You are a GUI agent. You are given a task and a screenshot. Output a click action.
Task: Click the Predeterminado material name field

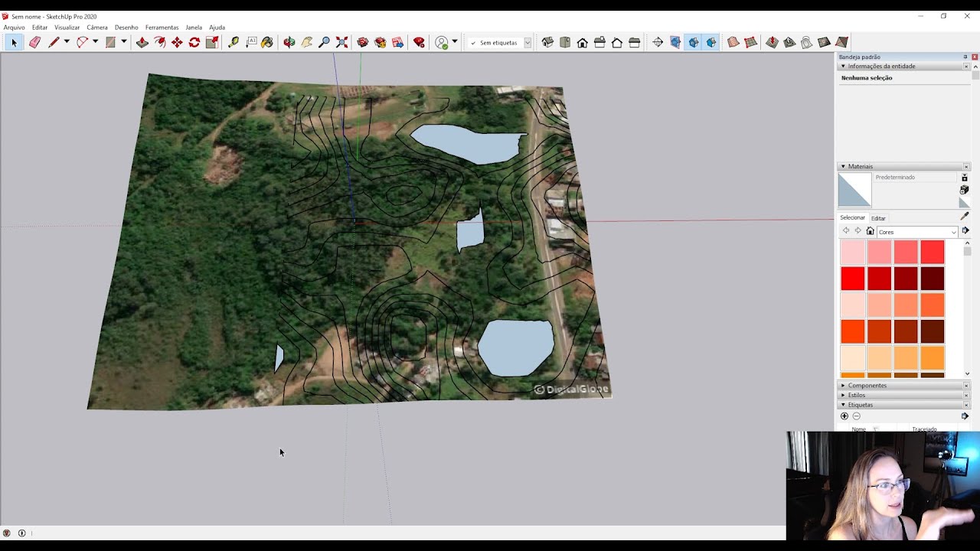point(915,178)
